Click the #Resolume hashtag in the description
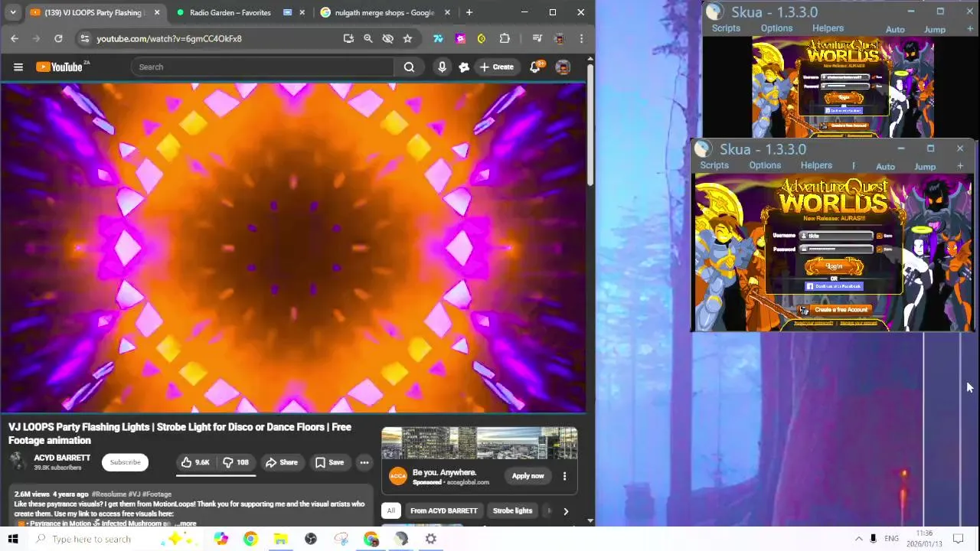 pos(109,494)
